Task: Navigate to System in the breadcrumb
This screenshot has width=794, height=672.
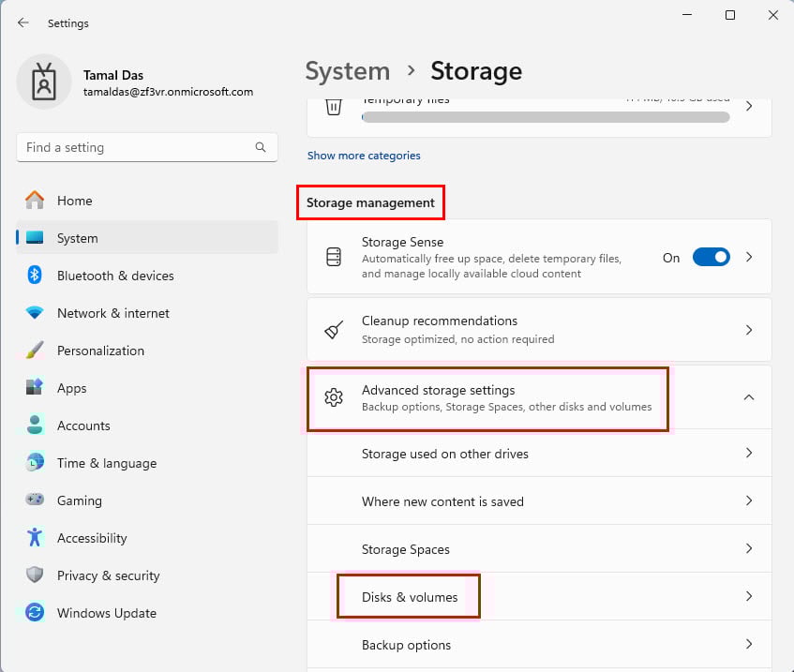Action: pyautogui.click(x=348, y=71)
